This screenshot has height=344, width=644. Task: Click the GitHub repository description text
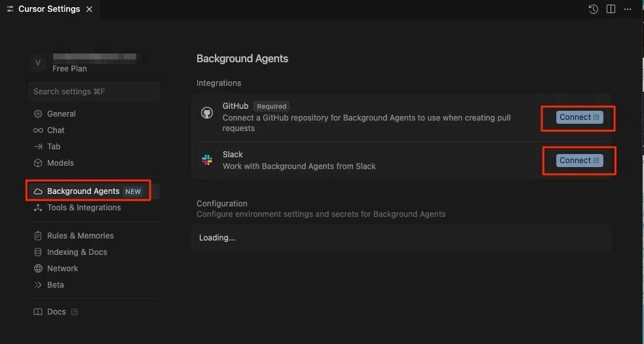pos(367,123)
